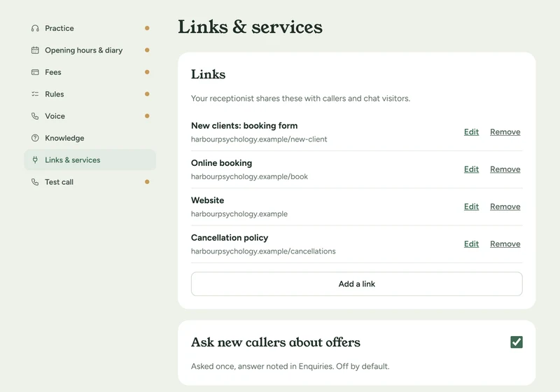Click the question mark icon beside Knowledge
Viewport: 560px width, 392px height.
coord(35,138)
